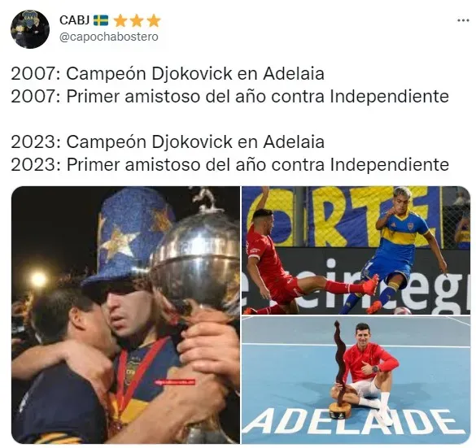Click the CABJ profile avatar picture

(30, 29)
